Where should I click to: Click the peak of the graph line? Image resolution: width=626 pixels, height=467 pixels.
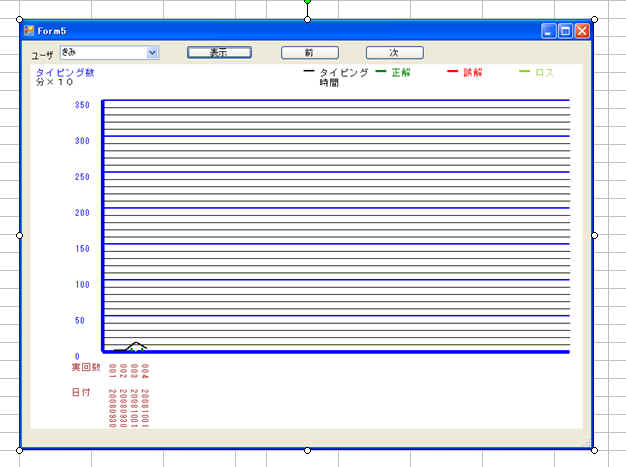136,343
